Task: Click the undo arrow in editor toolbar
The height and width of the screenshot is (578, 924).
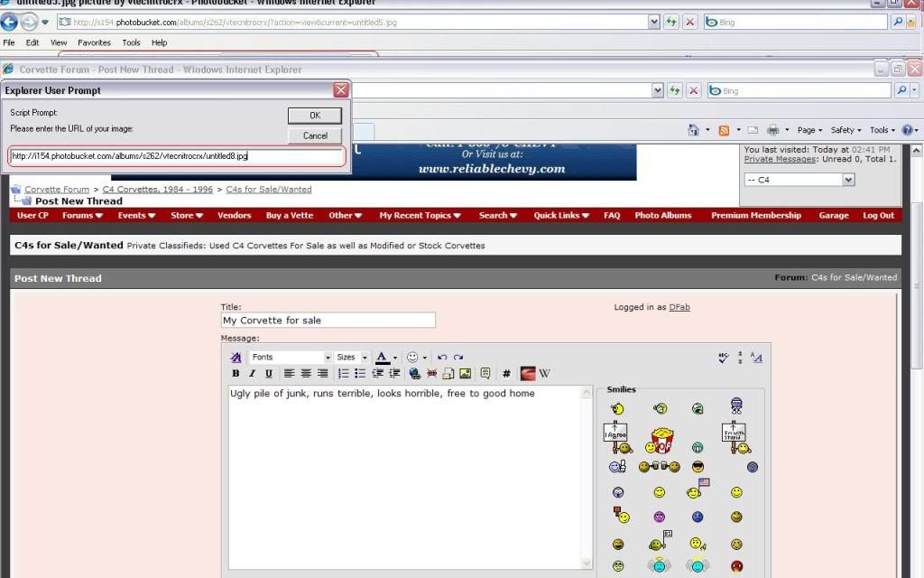Action: tap(442, 358)
